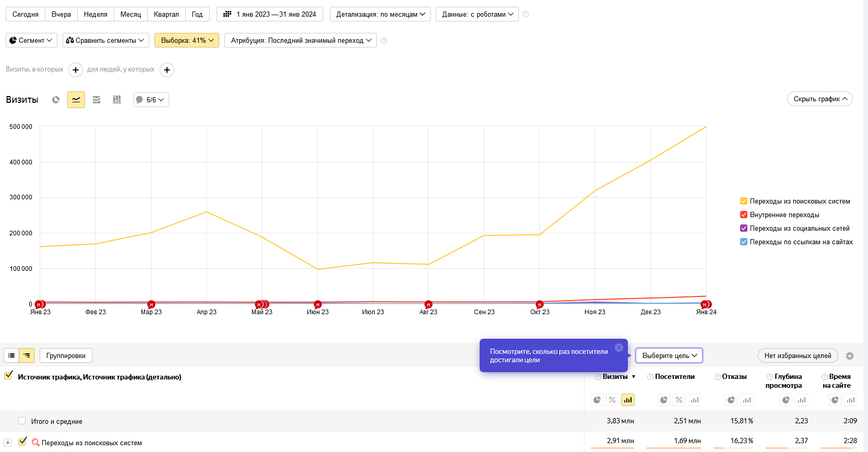Open 'Детализация: по месяцам' dropdown
868x452 pixels.
click(x=380, y=14)
